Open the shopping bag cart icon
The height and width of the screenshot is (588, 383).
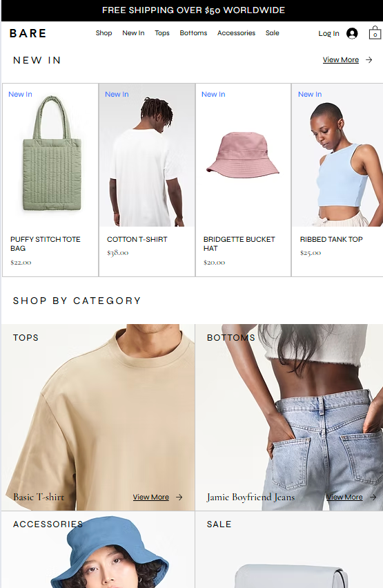(375, 32)
